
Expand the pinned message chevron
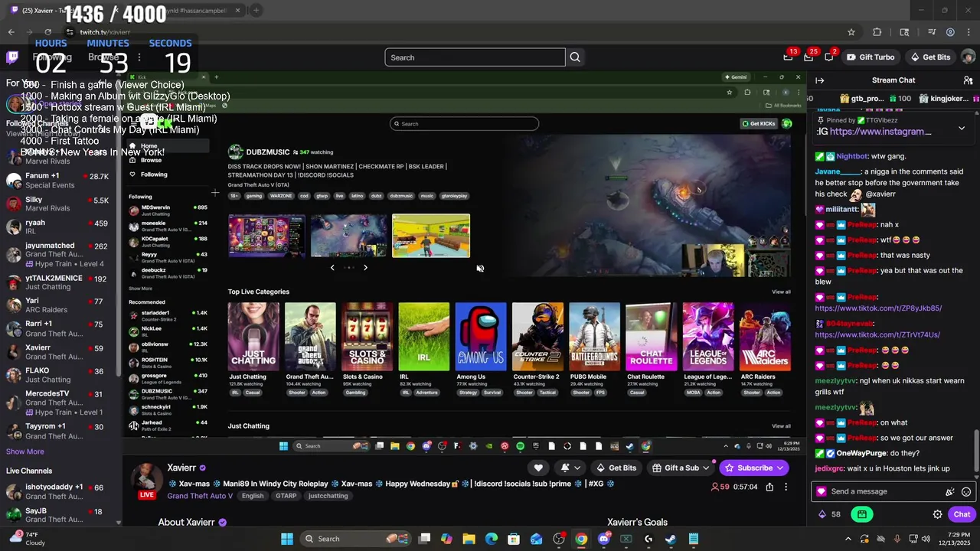click(962, 128)
